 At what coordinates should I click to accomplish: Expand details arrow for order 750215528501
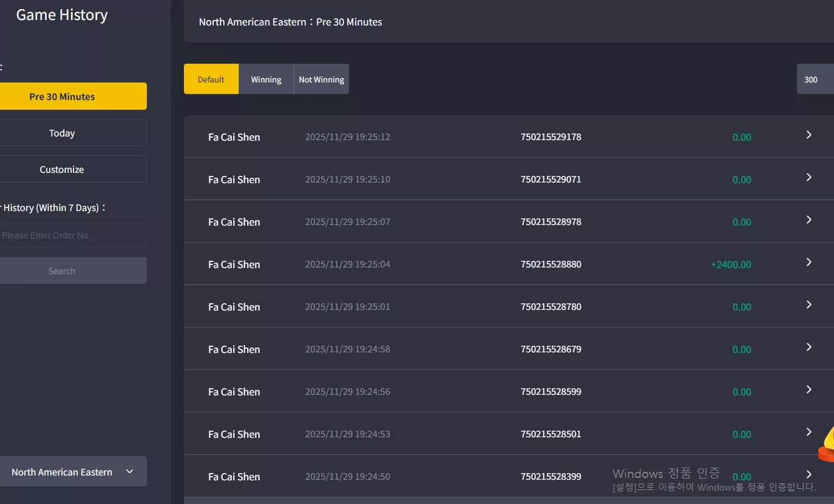pyautogui.click(x=809, y=432)
